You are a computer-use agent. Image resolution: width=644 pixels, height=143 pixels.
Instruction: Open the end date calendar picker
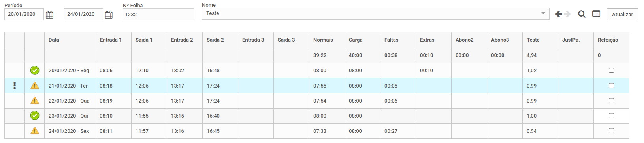(x=109, y=15)
